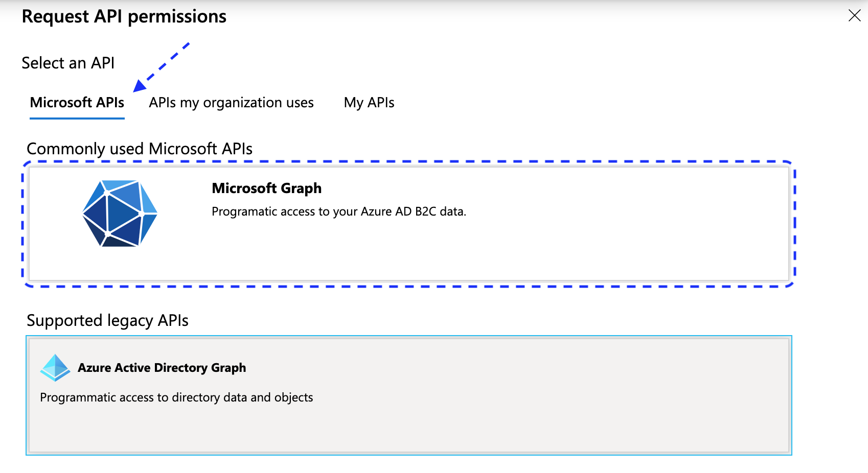The height and width of the screenshot is (473, 868).
Task: Open the APIs my organization uses tab
Action: [x=231, y=103]
